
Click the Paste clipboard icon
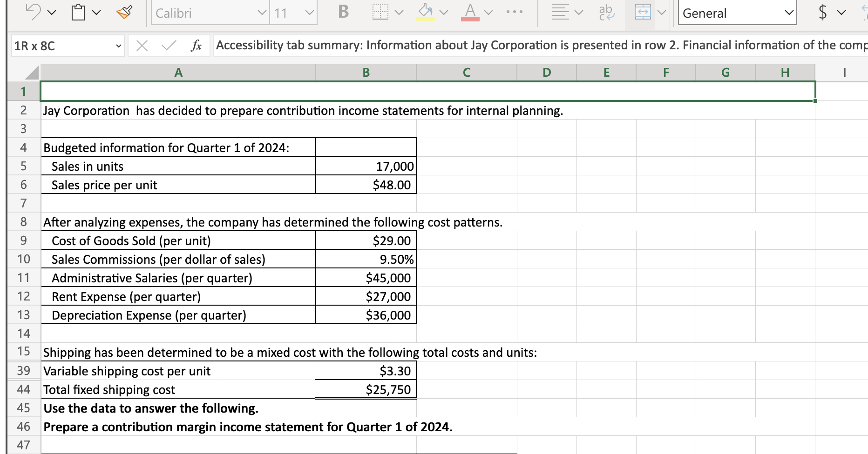(x=79, y=13)
